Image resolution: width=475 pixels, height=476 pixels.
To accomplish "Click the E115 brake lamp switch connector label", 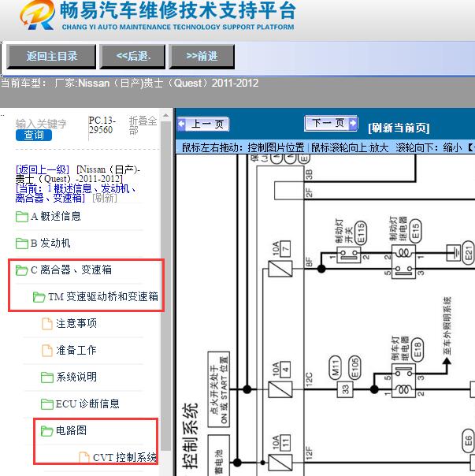I will click(x=361, y=232).
